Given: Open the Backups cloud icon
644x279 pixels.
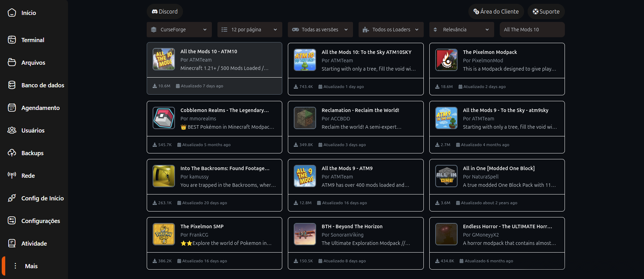Looking at the screenshot, I should tap(12, 153).
